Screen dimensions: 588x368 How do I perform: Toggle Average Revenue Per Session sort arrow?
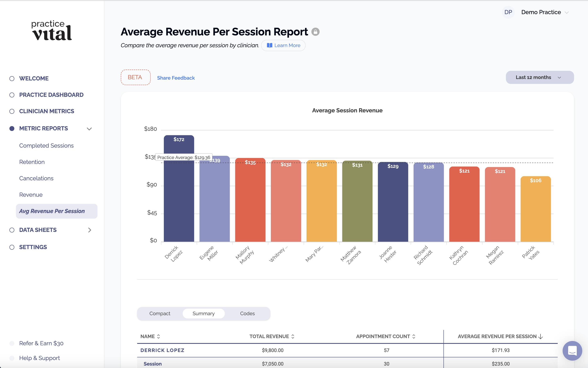pyautogui.click(x=541, y=336)
